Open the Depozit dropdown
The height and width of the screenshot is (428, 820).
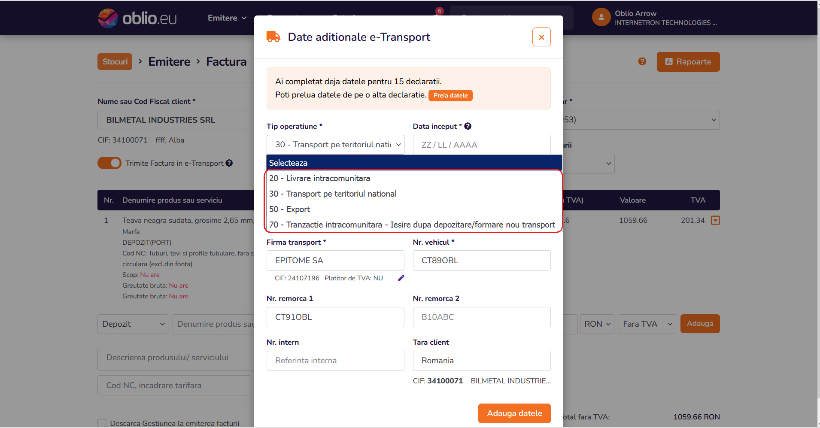click(133, 324)
